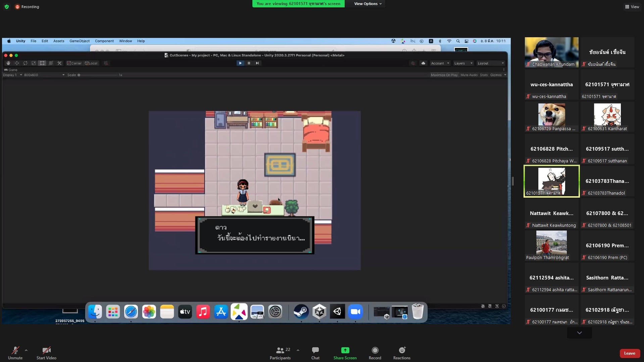This screenshot has width=644, height=362.
Task: Open the Assets menu in Unity
Action: click(58, 41)
